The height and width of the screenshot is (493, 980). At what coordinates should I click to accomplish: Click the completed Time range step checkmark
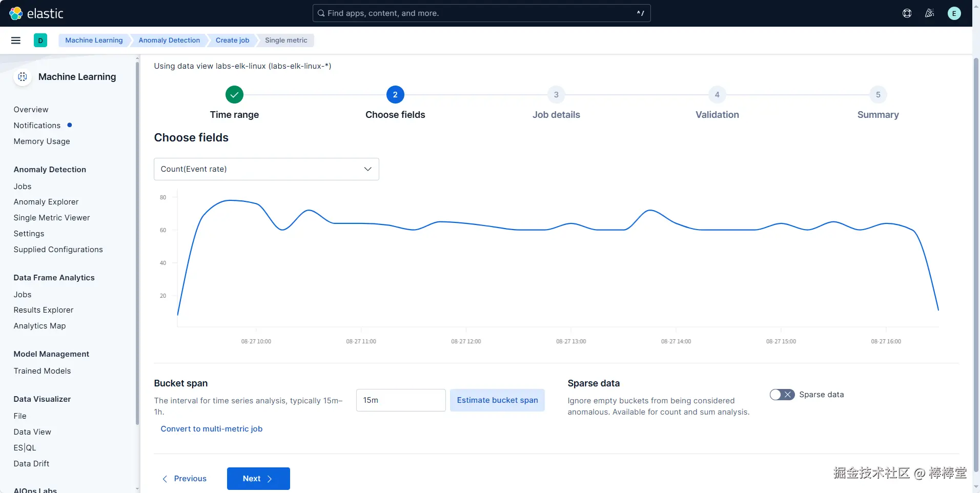tap(234, 95)
